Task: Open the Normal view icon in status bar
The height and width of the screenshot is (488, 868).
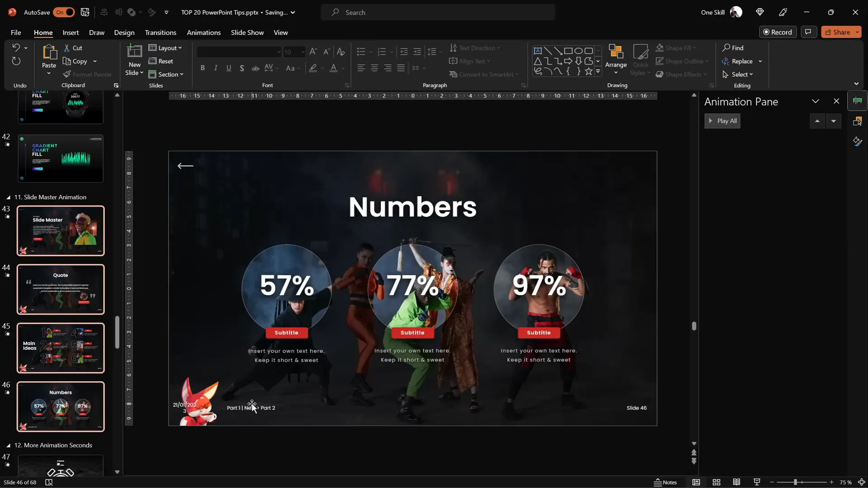Action: click(x=696, y=482)
